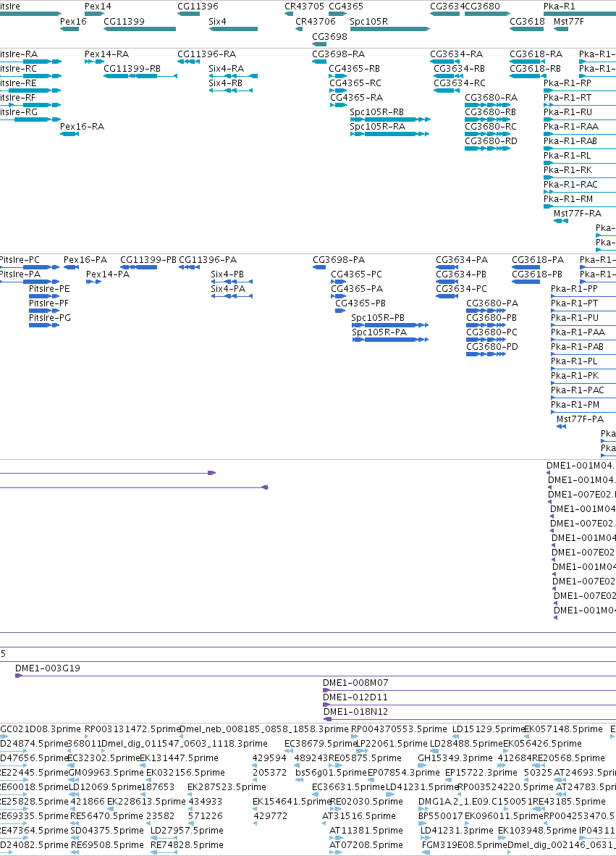
Task: Click the CG4365-PB protein feature
Action: pyautogui.click(x=340, y=311)
